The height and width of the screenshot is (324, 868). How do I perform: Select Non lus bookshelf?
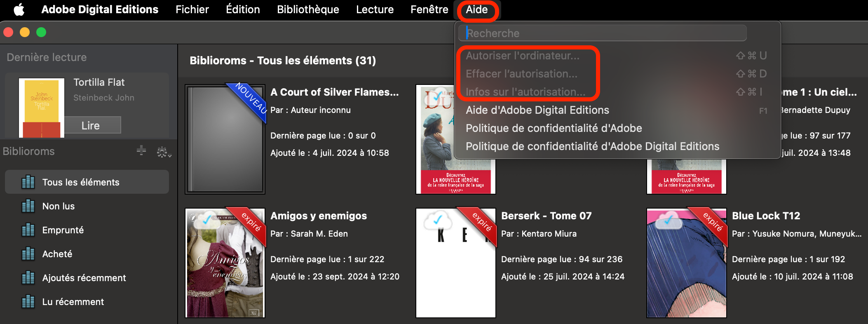coord(87,206)
